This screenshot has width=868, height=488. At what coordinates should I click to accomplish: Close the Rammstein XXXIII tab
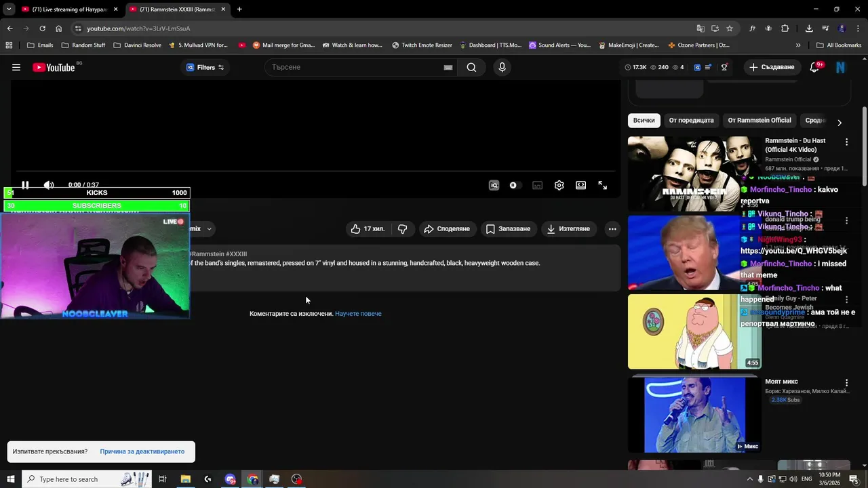click(x=223, y=9)
